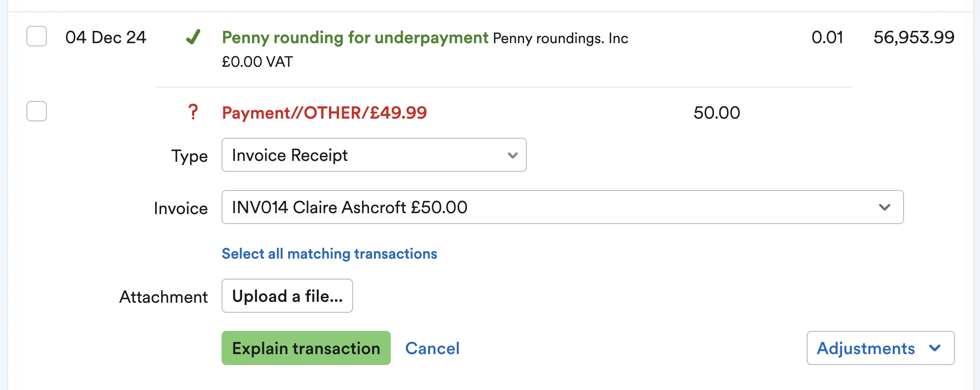The height and width of the screenshot is (390, 980).
Task: Click the chevron on the Type dropdown
Action: pyautogui.click(x=512, y=155)
